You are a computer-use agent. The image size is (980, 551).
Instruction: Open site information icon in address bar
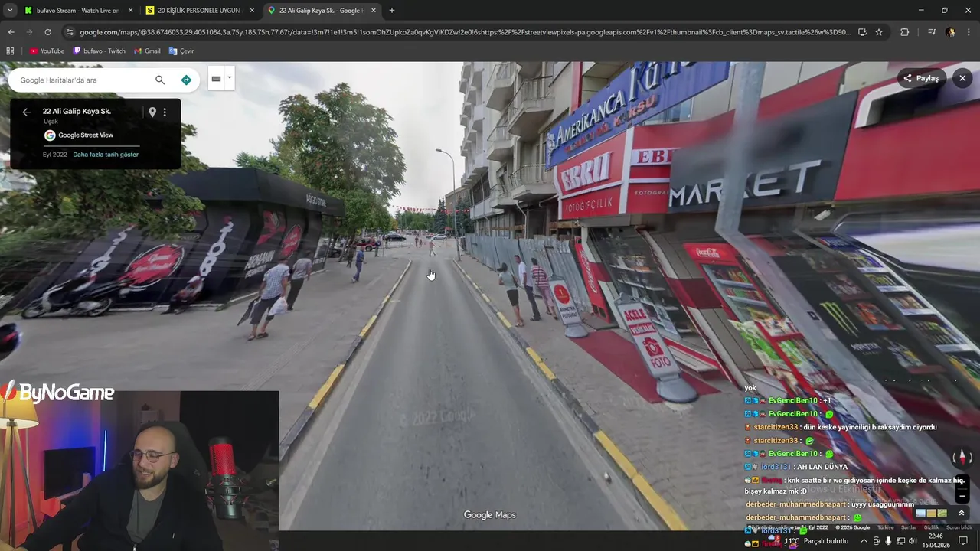pos(70,32)
